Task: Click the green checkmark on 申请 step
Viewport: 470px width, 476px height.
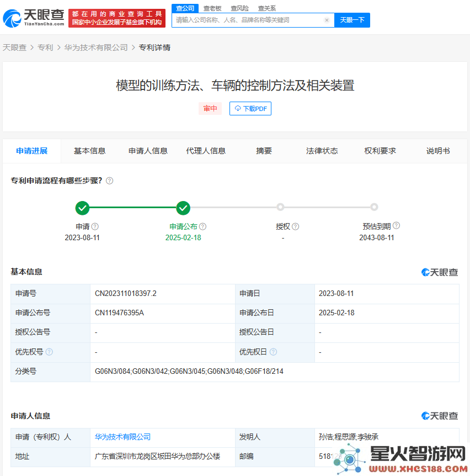Action: (82, 208)
